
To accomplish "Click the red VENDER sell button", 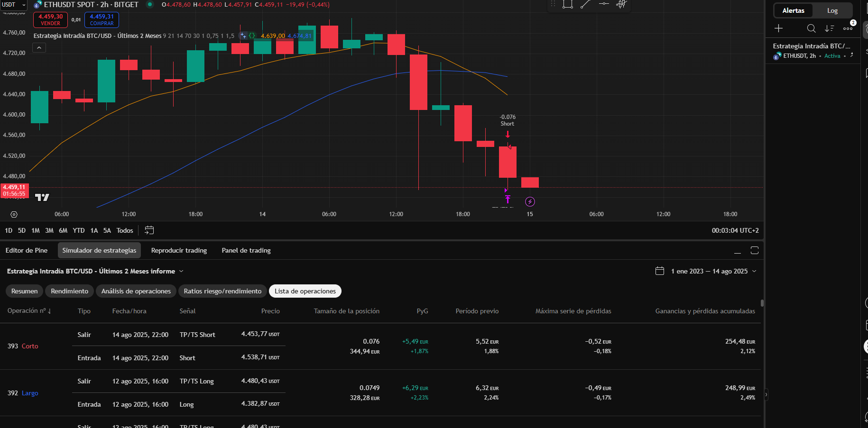I will click(50, 20).
